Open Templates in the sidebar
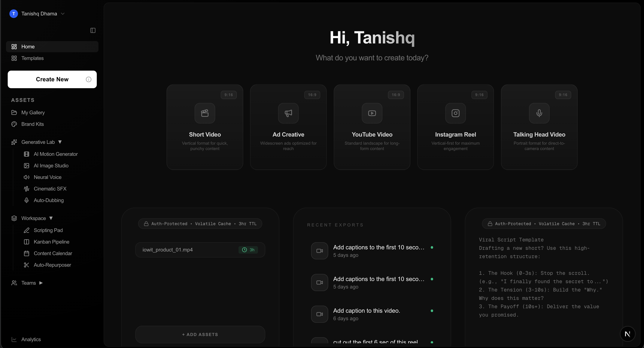The image size is (644, 348). 52,58
